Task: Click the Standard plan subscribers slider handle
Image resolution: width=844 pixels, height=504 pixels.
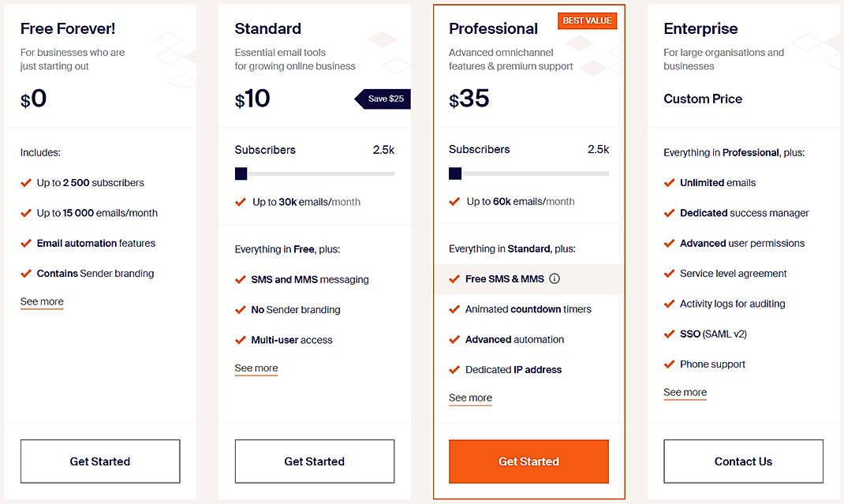Action: coord(241,174)
